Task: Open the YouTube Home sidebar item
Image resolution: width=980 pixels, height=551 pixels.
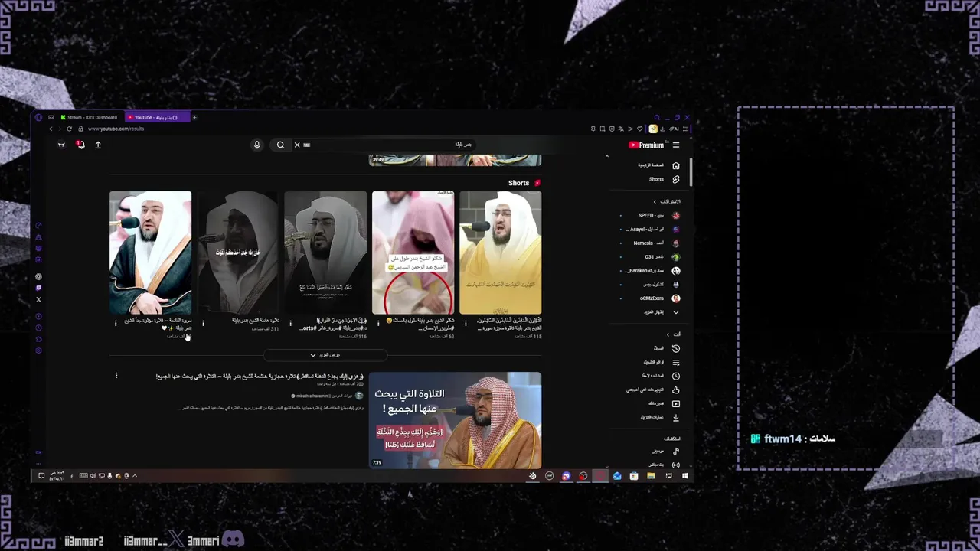Action: click(659, 165)
